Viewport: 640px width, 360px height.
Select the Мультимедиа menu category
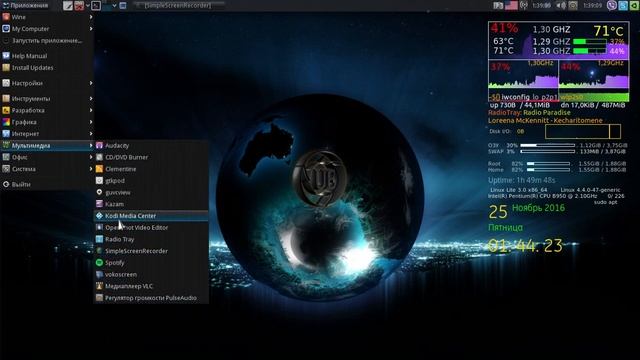pos(47,146)
